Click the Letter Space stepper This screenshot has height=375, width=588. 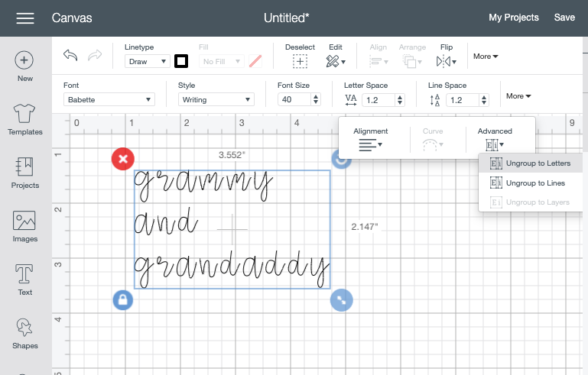pos(400,100)
